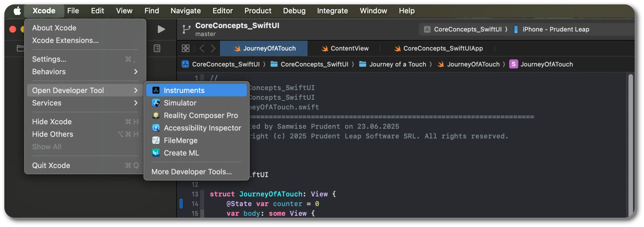Click the scheme app icon in toolbar

[x=427, y=29]
